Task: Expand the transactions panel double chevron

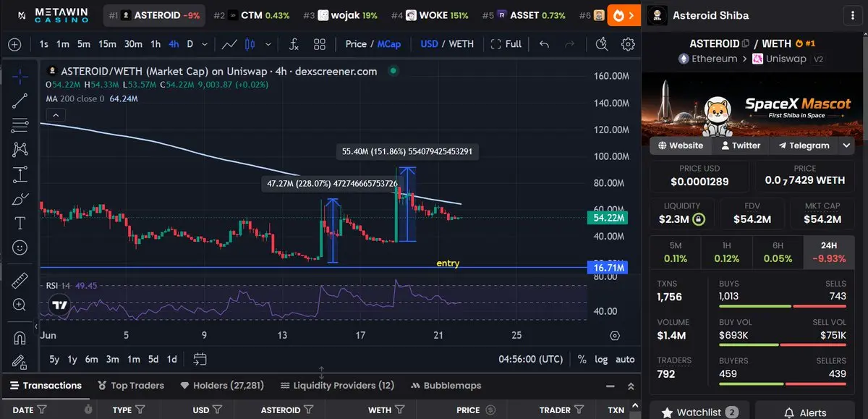Action: (631, 386)
